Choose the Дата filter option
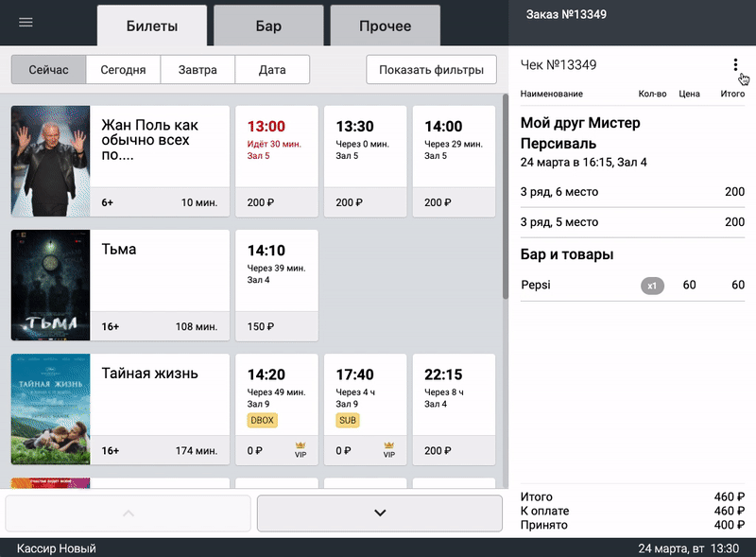Viewport: 756px width, 557px height. pos(272,69)
